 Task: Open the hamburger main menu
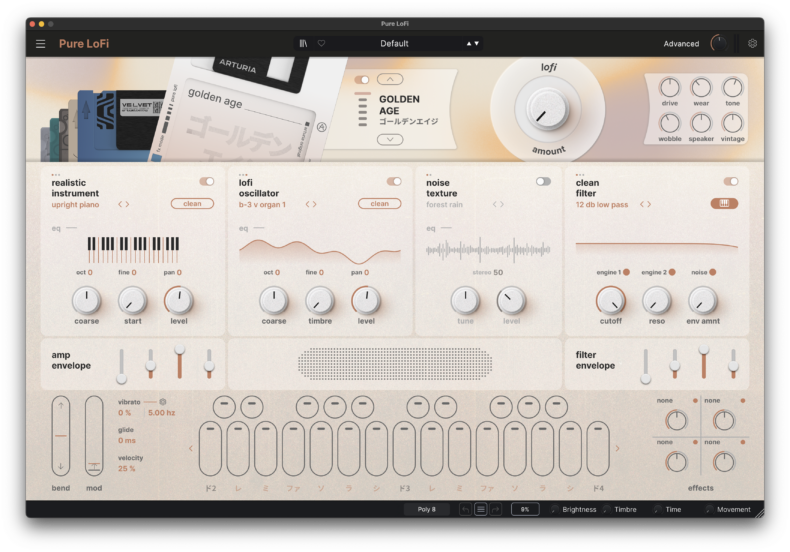click(41, 44)
